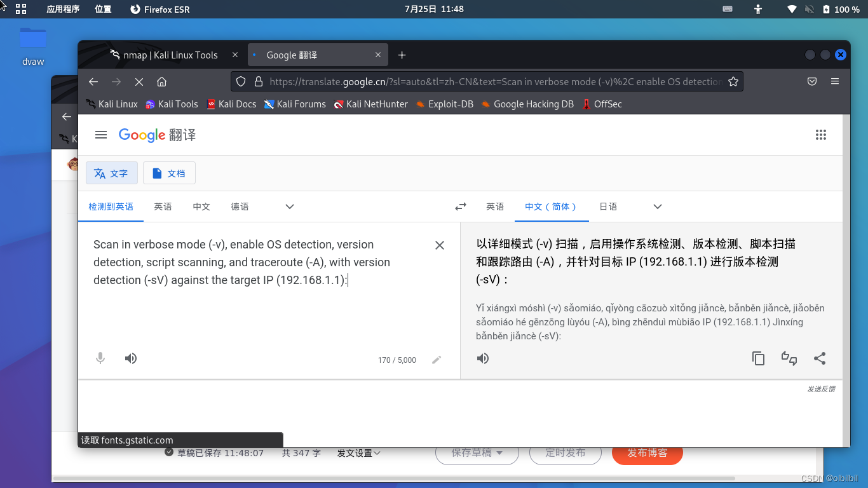Expand more source languages
Viewport: 868px width, 488px height.
tap(290, 207)
